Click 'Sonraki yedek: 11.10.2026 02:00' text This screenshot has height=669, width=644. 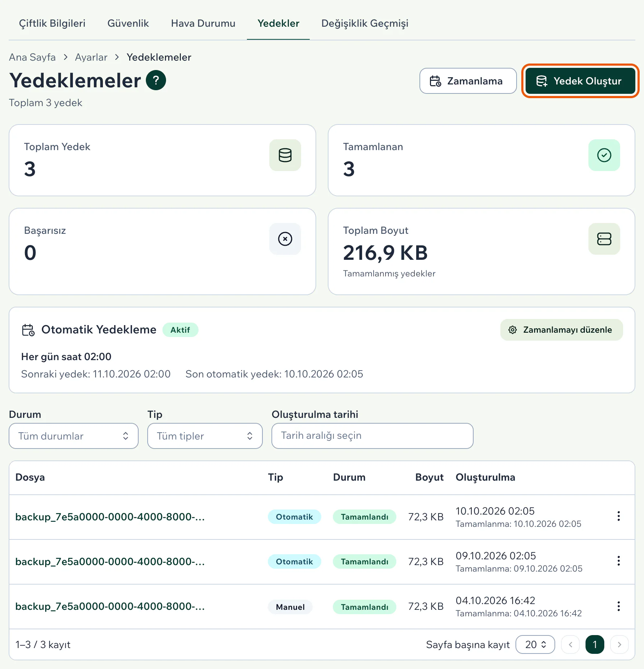[x=96, y=374]
